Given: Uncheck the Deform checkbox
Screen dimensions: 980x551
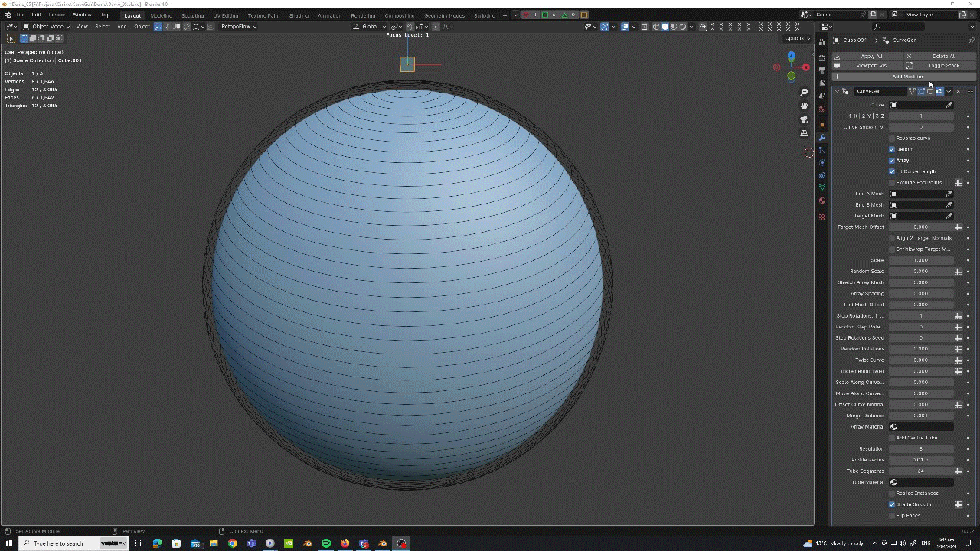Looking at the screenshot, I should (892, 149).
